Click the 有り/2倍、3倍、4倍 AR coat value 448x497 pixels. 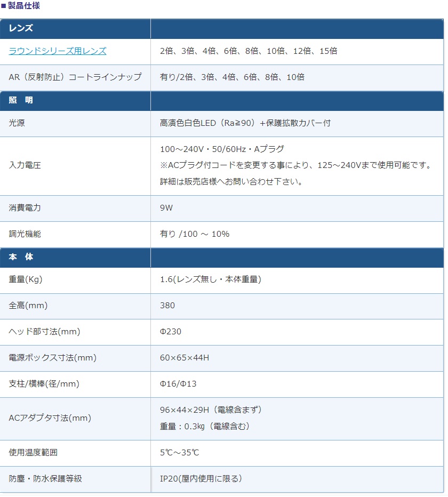coord(232,77)
